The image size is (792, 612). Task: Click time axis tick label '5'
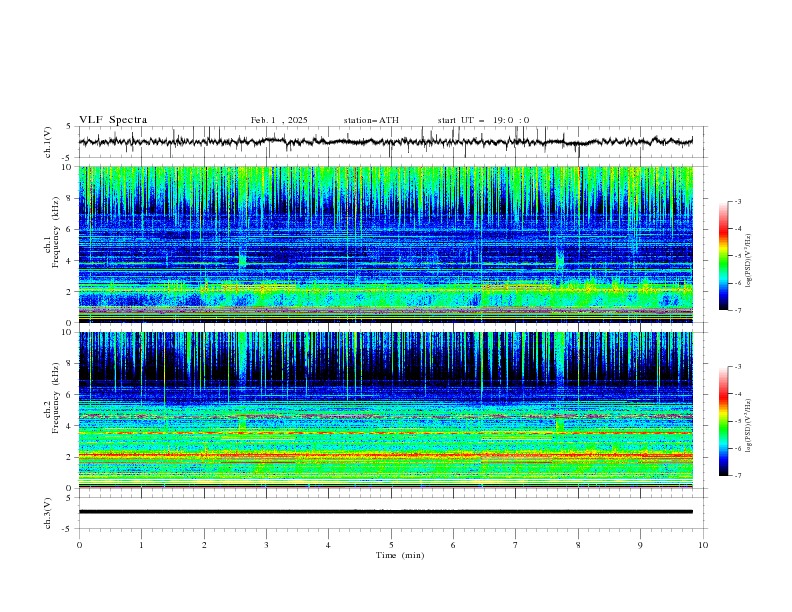point(391,545)
